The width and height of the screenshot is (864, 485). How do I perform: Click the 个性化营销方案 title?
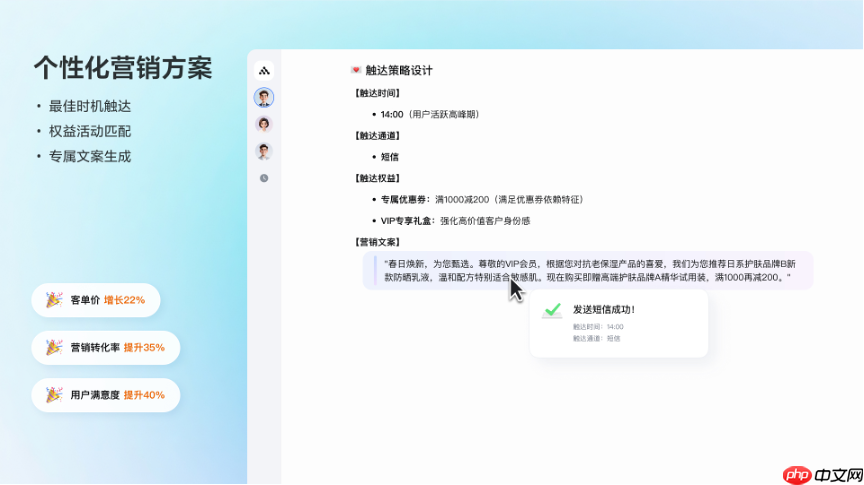[123, 68]
